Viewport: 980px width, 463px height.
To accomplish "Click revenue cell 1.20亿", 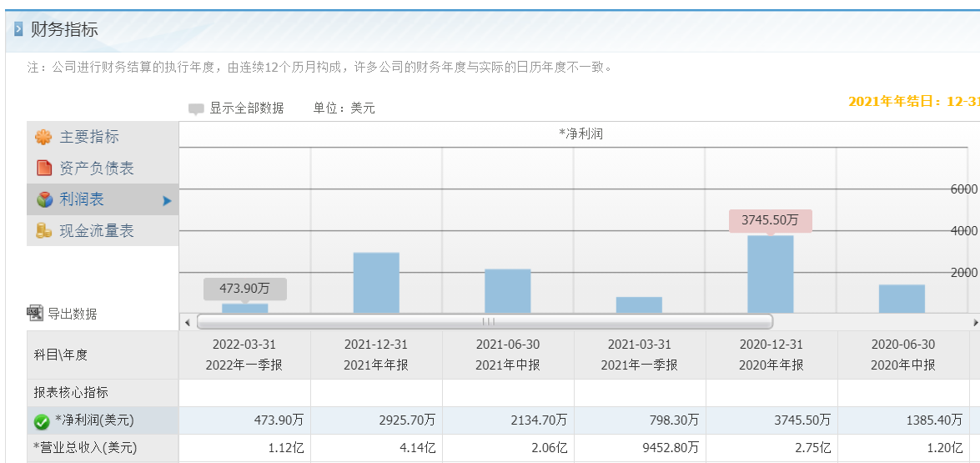I will 903,448.
